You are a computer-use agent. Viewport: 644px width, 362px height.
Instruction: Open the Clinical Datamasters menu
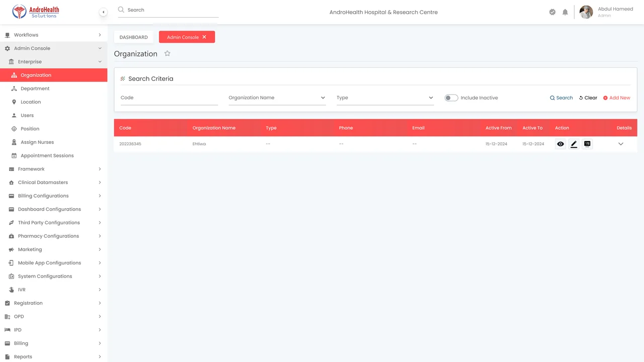[53, 183]
